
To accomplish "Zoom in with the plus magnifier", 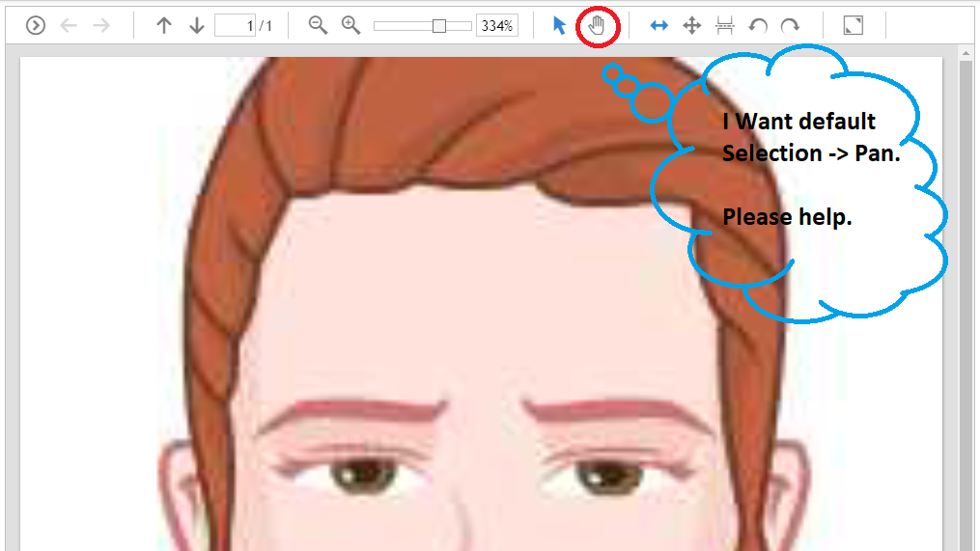I will pyautogui.click(x=351, y=26).
